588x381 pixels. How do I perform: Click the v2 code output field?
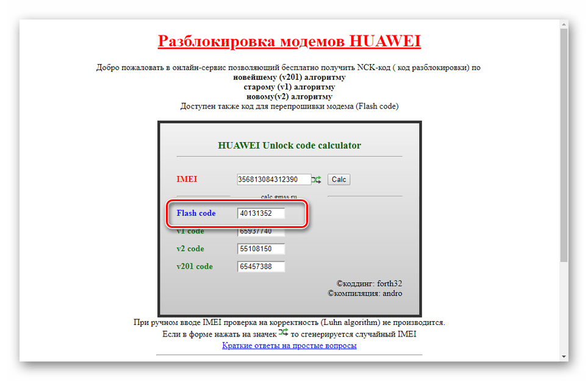(261, 249)
